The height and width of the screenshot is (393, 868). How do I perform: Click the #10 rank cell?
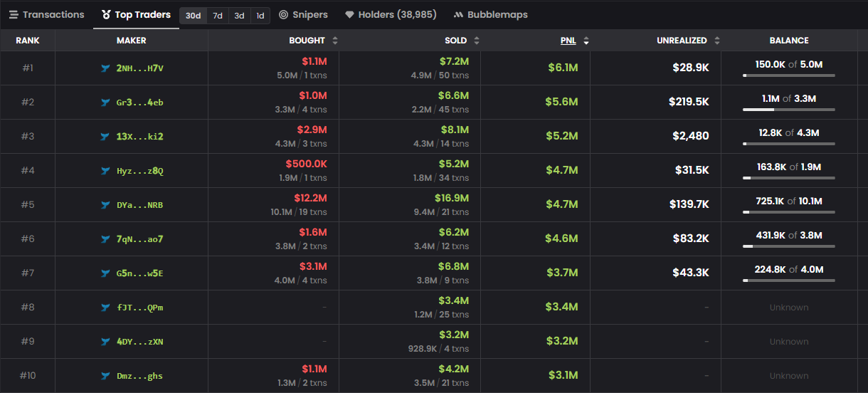click(28, 376)
